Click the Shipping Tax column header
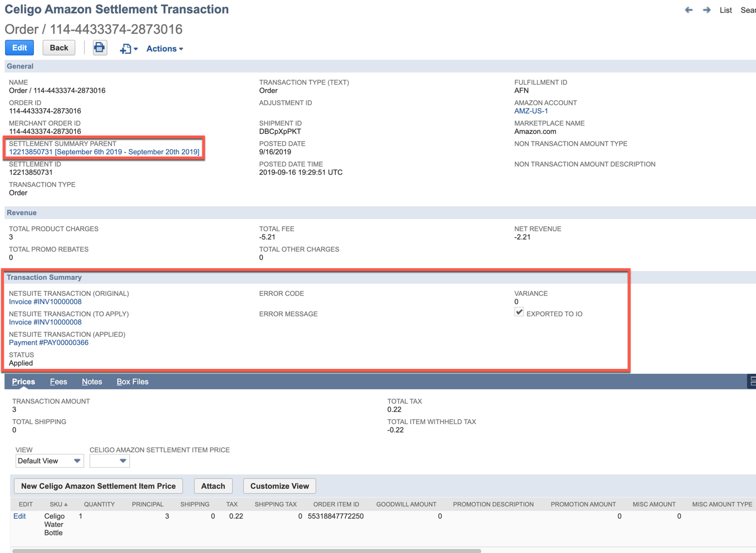Viewport: 756px width, 553px height. click(276, 504)
